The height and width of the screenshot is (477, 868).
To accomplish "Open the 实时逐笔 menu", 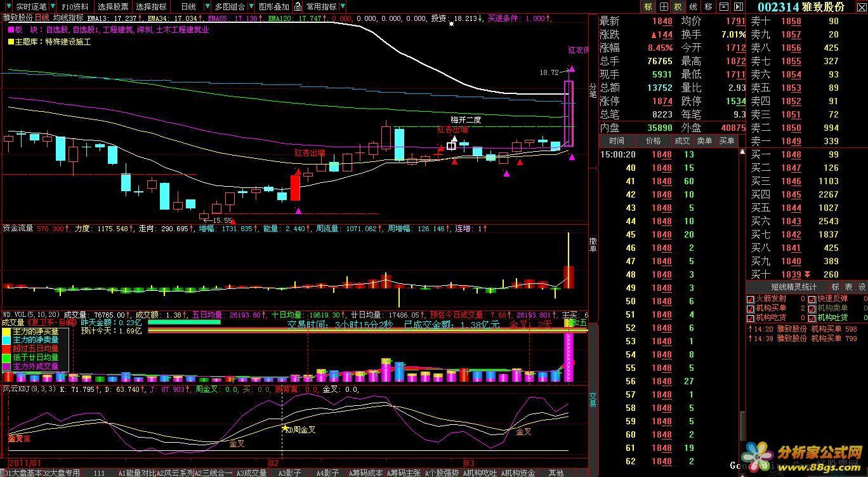I will pos(32,6).
